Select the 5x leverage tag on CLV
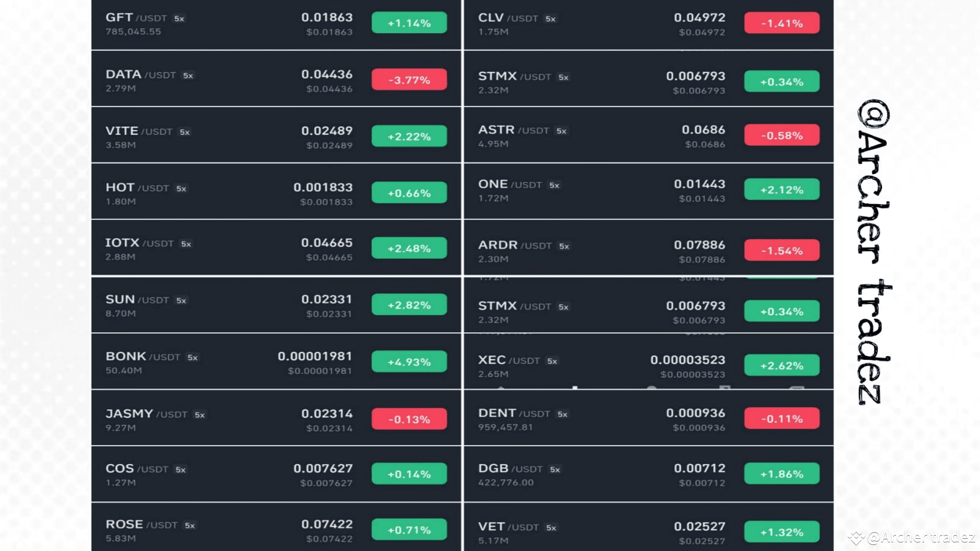This screenshot has height=551, width=980. click(x=551, y=18)
